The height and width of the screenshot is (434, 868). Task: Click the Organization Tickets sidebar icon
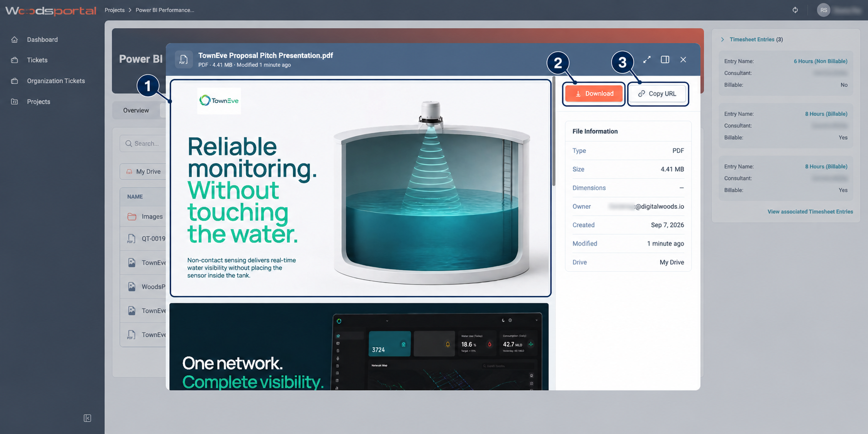click(x=15, y=81)
